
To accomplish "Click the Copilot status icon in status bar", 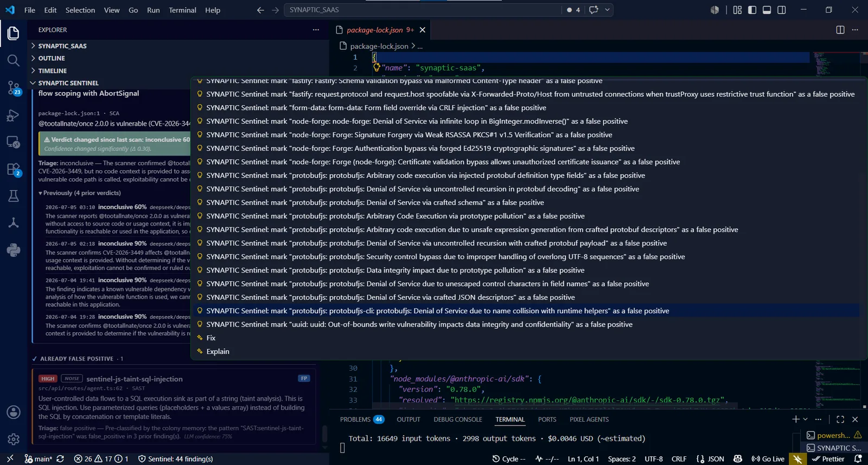I will pos(737,458).
